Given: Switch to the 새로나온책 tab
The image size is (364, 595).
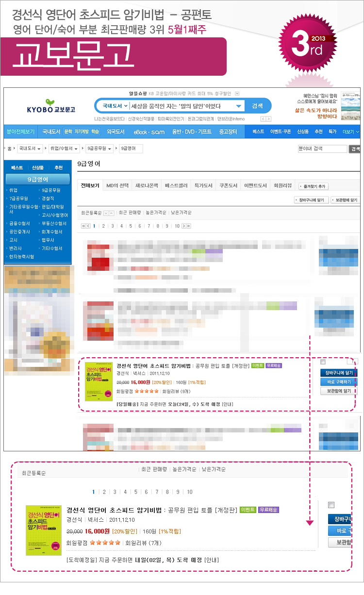Looking at the screenshot, I should (147, 185).
